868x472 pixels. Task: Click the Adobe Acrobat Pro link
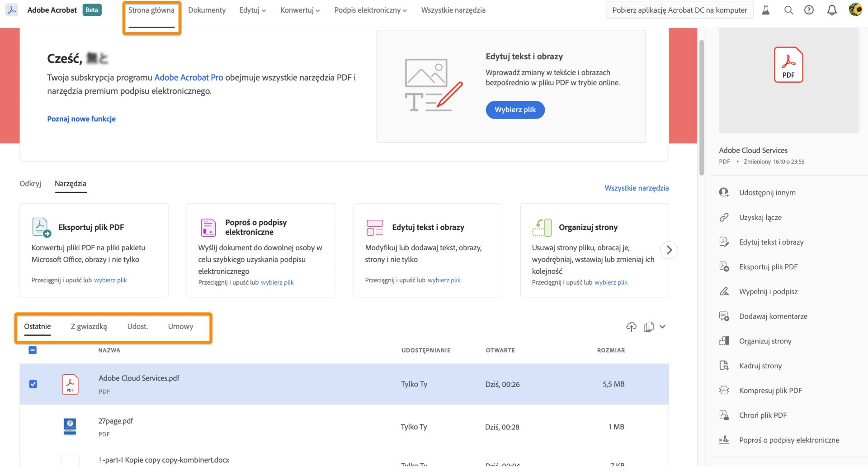(x=189, y=77)
